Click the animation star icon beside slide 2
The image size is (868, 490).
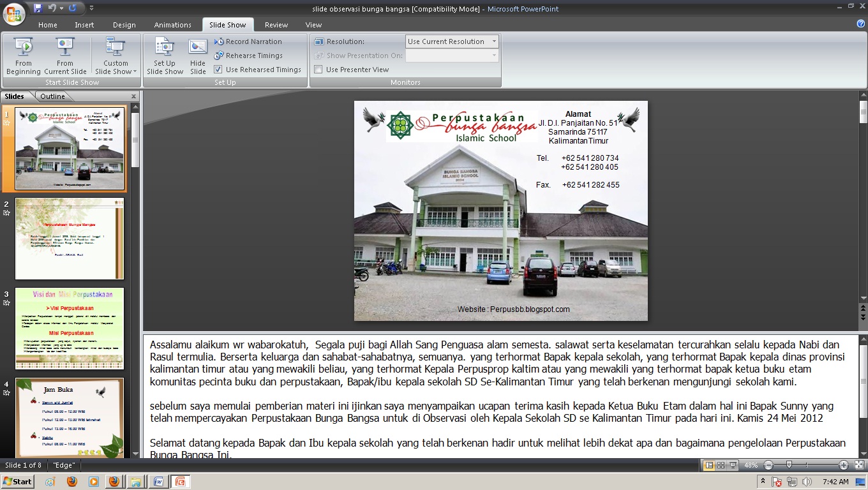pyautogui.click(x=7, y=212)
